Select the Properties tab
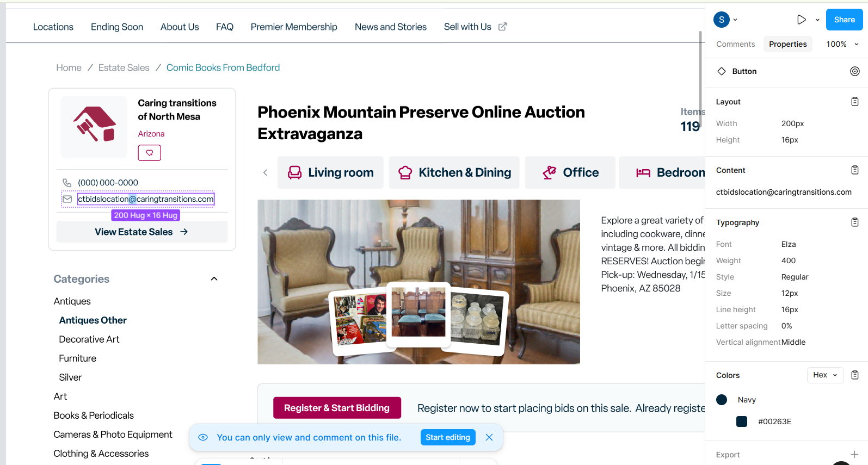This screenshot has height=465, width=868. pyautogui.click(x=787, y=44)
